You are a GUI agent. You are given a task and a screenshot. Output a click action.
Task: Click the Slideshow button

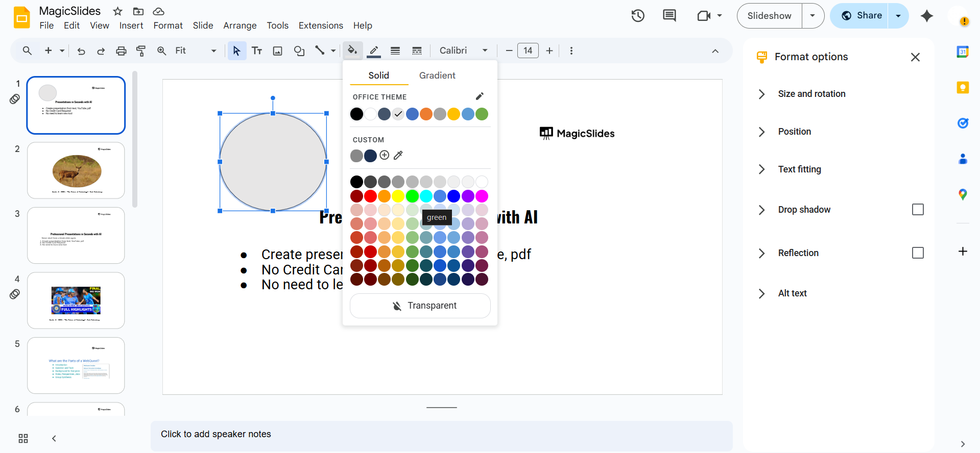click(769, 16)
